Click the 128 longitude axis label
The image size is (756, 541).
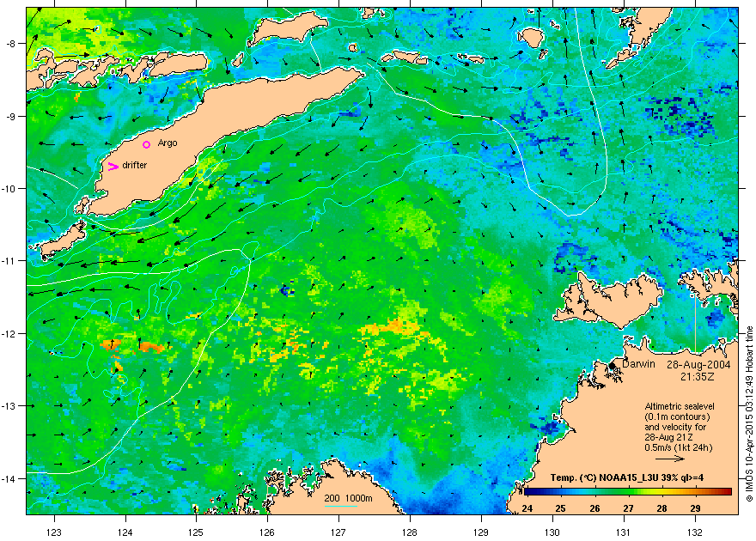coord(410,532)
